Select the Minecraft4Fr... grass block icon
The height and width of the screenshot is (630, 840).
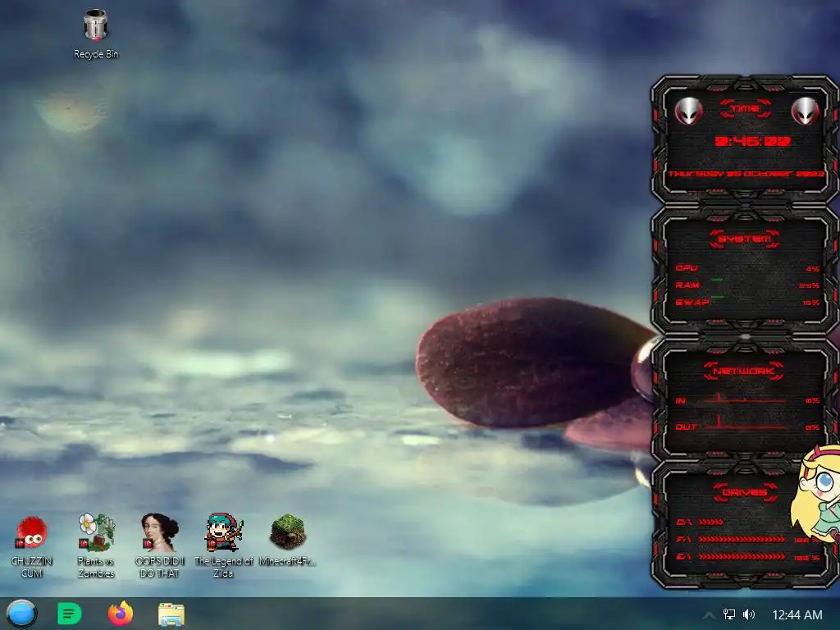pyautogui.click(x=287, y=540)
